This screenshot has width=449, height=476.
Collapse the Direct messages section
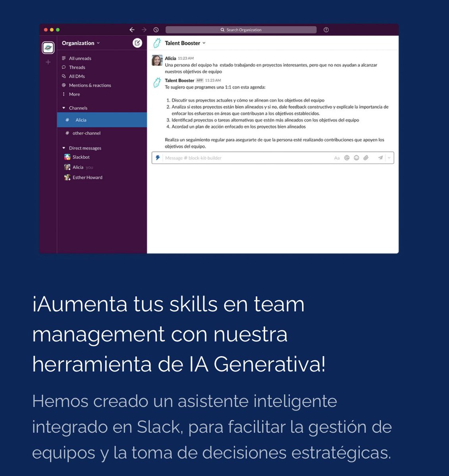(x=64, y=148)
